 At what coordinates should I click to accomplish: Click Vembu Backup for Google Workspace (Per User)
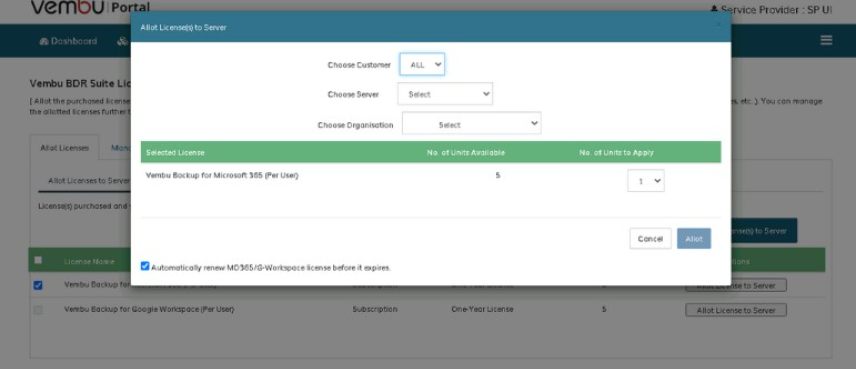pos(149,309)
